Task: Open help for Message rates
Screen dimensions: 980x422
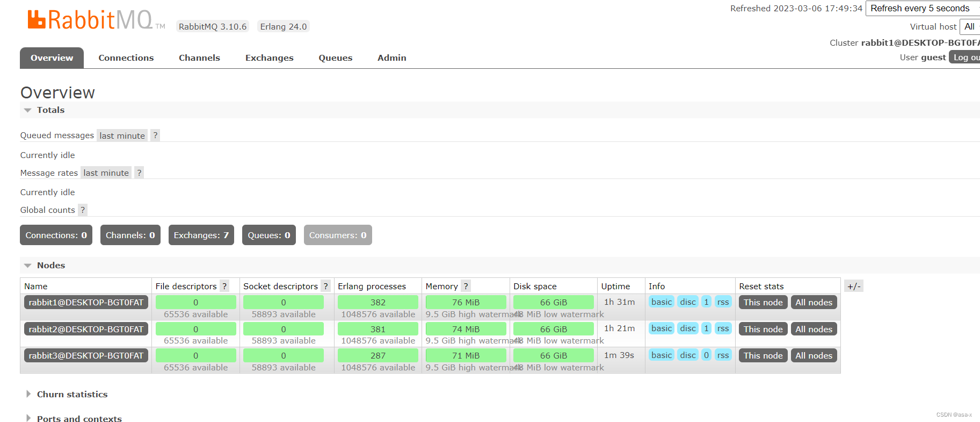Action: click(x=139, y=173)
